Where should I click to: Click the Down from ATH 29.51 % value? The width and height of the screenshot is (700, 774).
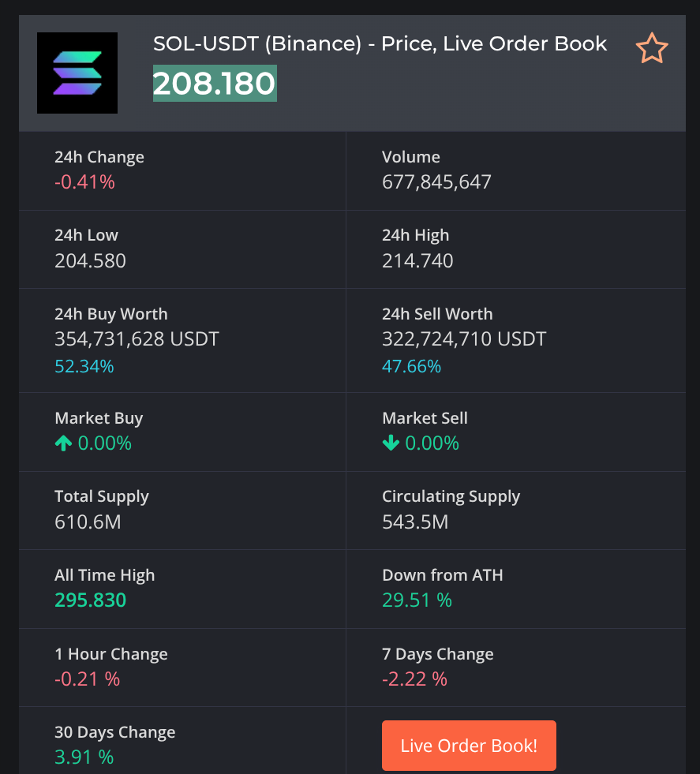pos(417,600)
